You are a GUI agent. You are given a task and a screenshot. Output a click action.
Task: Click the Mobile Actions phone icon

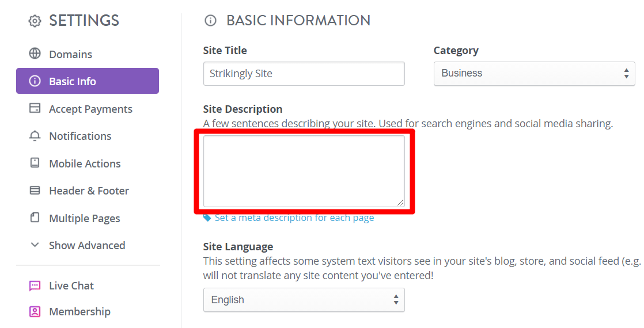click(35, 163)
